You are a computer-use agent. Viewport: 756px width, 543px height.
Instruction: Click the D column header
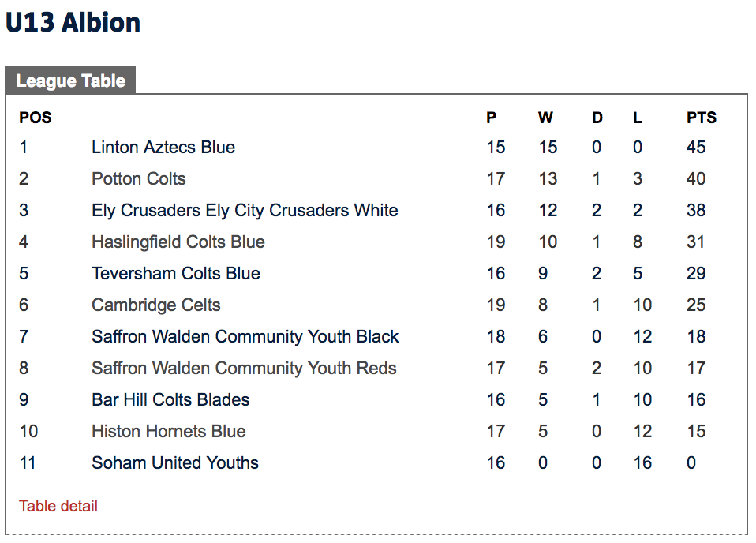click(597, 118)
